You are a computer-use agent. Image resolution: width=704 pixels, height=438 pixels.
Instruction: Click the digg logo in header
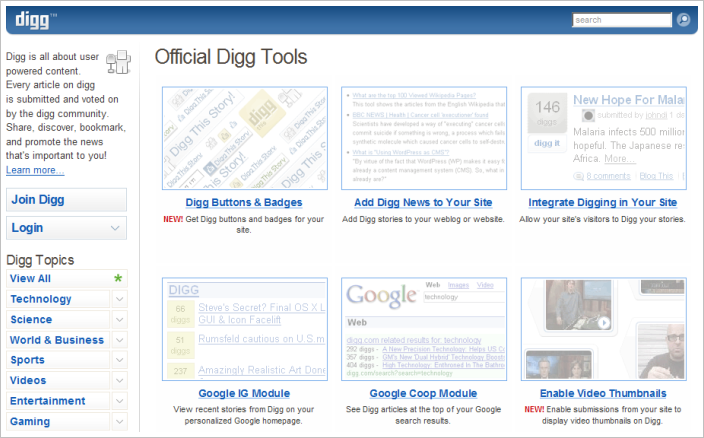(x=36, y=20)
